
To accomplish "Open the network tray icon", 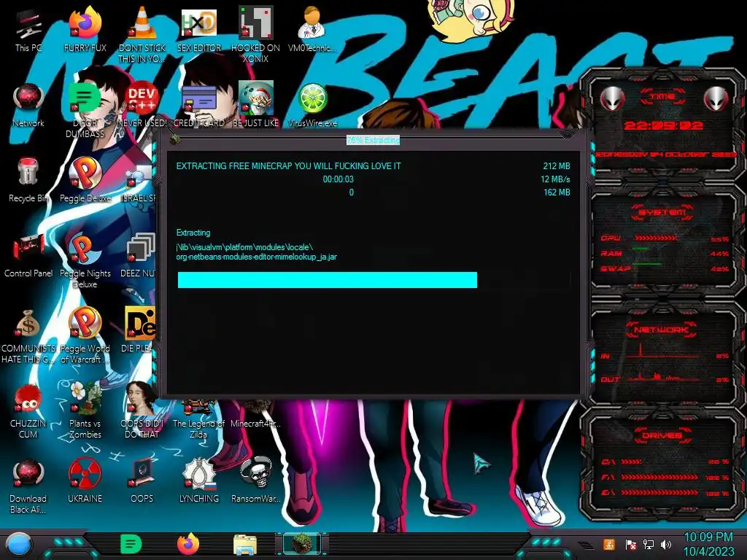I will coord(649,544).
